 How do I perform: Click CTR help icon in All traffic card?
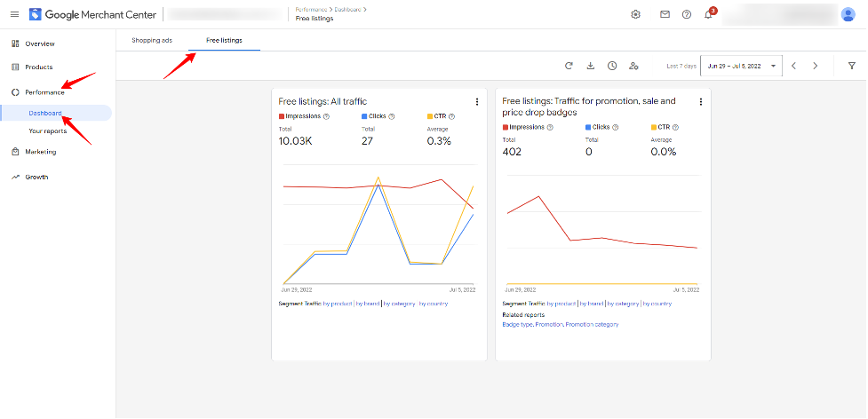pos(451,116)
